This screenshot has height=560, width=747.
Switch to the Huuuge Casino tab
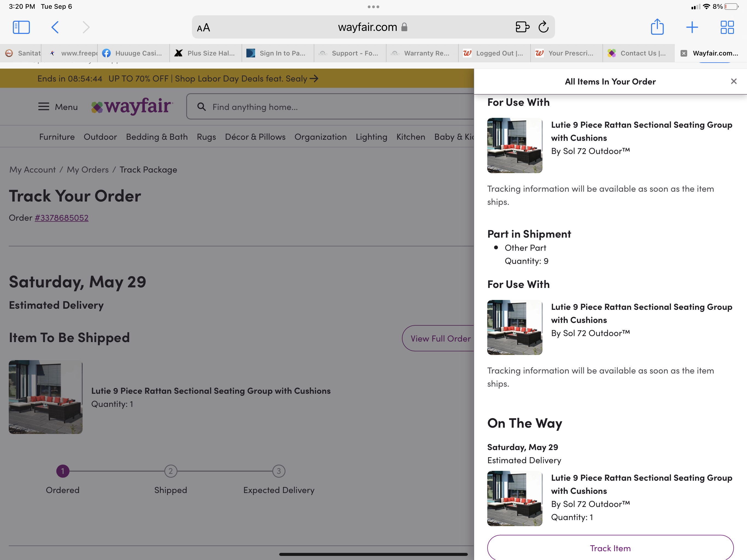pos(133,53)
